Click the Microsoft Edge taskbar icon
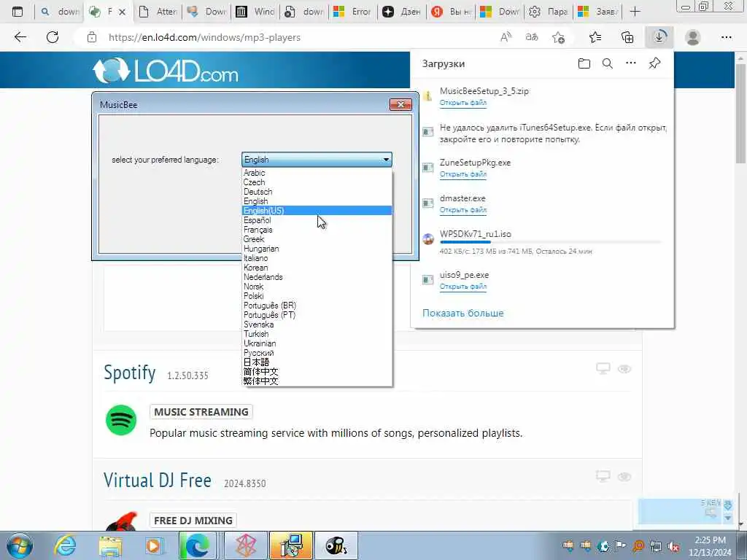 [x=197, y=545]
